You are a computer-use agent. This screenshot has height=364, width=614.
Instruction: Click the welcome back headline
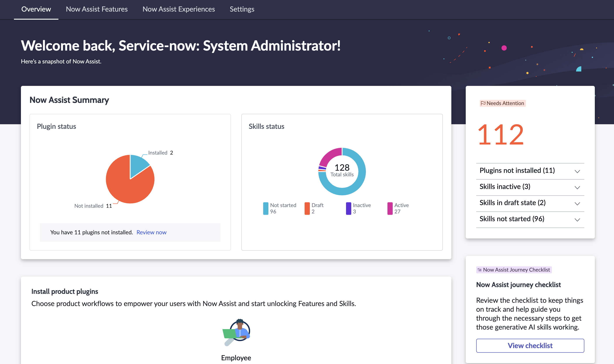(181, 46)
